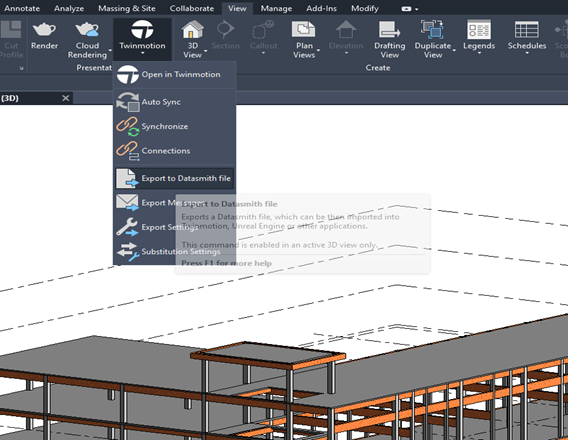Screen dimensions: 568x440
Task: Click the Create panel label
Action: coord(378,68)
